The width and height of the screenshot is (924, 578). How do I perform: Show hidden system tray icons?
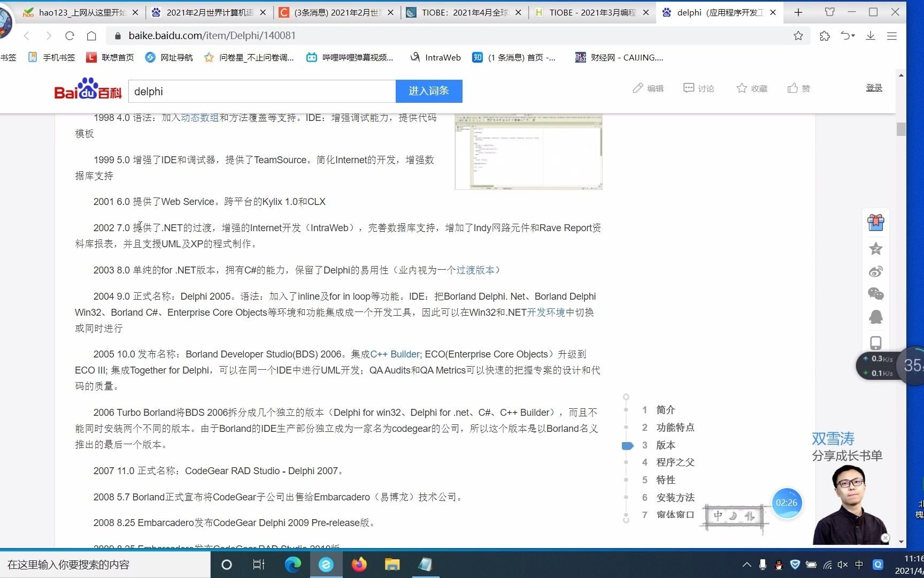tap(747, 565)
